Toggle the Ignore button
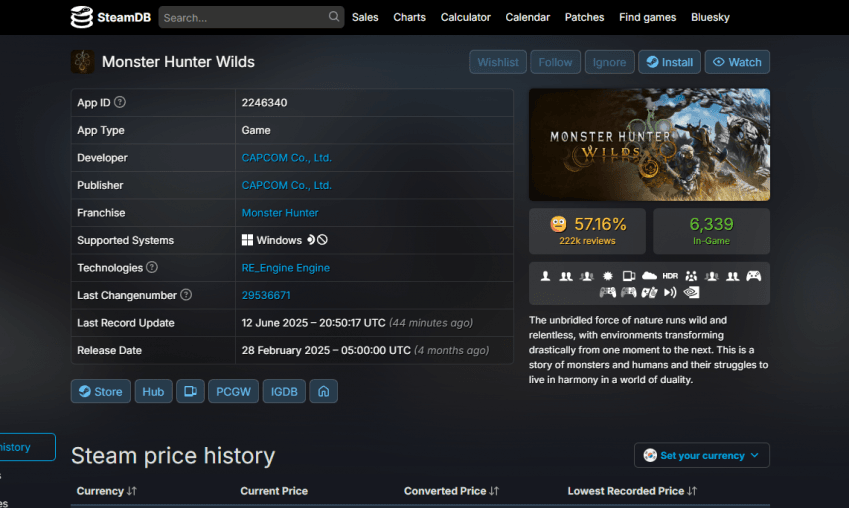This screenshot has width=849, height=508. (x=609, y=62)
